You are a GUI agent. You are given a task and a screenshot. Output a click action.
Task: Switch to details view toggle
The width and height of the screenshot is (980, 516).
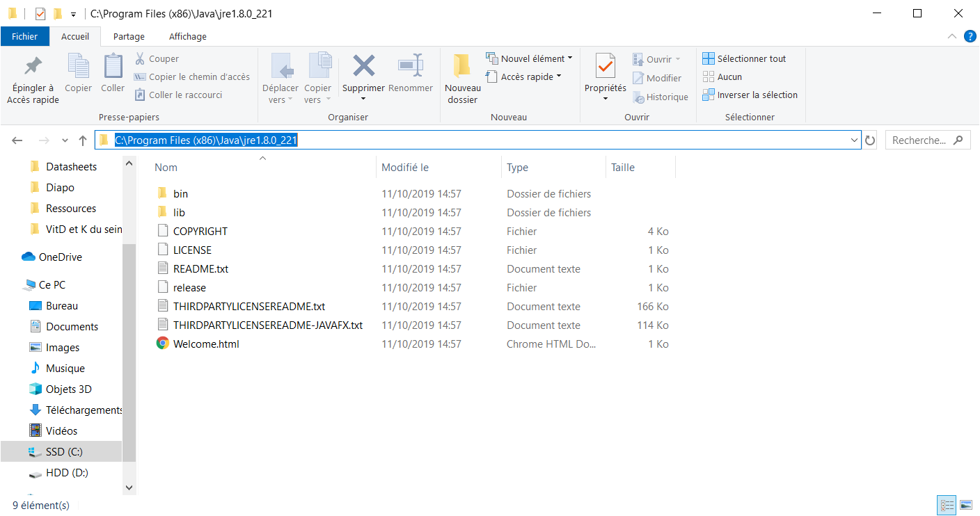click(x=947, y=505)
